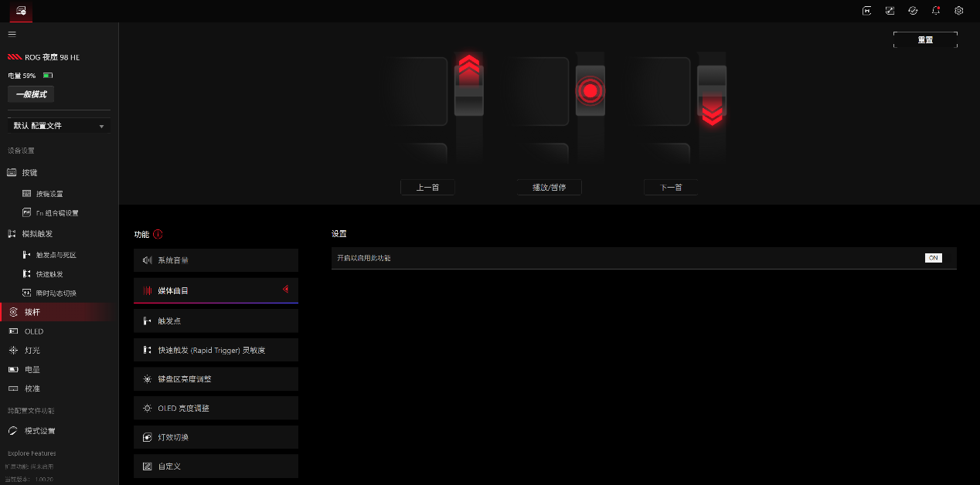This screenshot has width=980, height=485.
Task: Click the battery indicator next to 电量 59%
Action: point(48,76)
